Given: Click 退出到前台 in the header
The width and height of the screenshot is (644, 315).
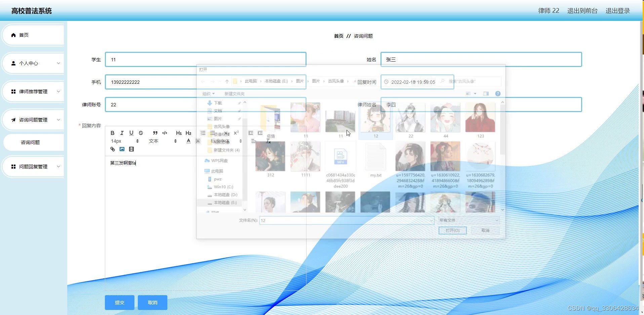Looking at the screenshot, I should tap(582, 11).
